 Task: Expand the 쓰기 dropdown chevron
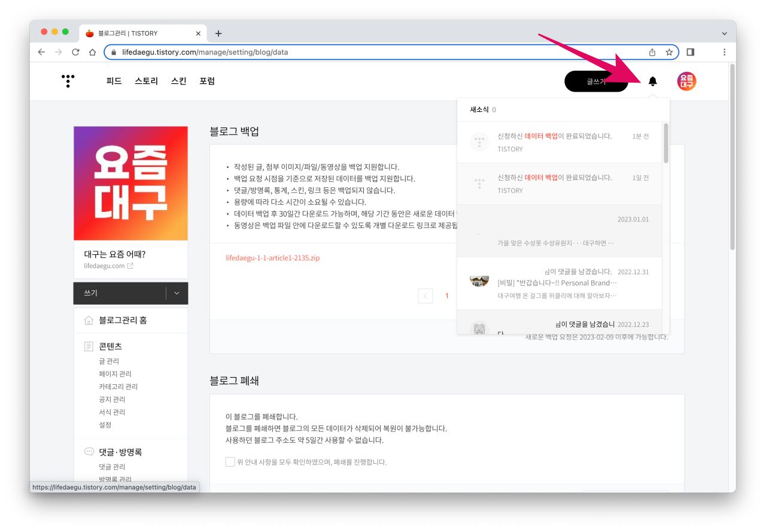point(177,293)
